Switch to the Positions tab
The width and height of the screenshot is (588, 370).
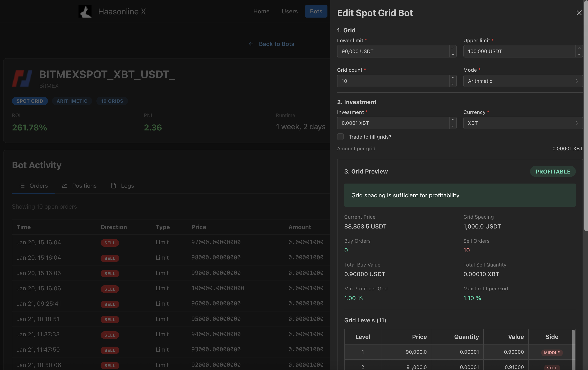pyautogui.click(x=84, y=185)
